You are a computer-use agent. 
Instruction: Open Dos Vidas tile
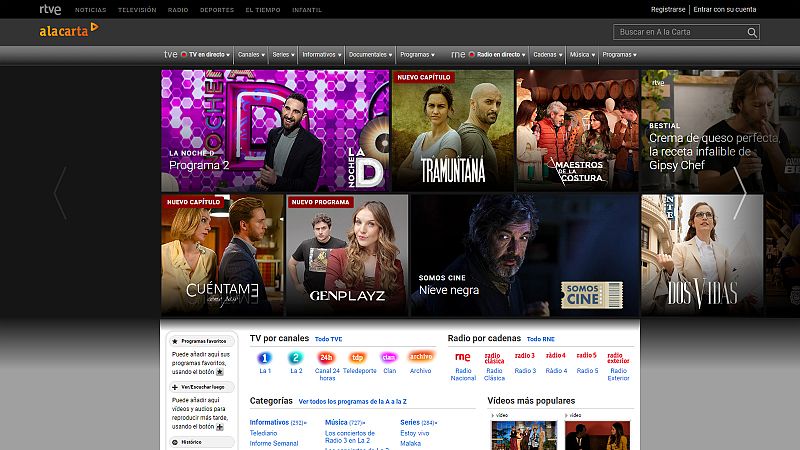coord(702,255)
